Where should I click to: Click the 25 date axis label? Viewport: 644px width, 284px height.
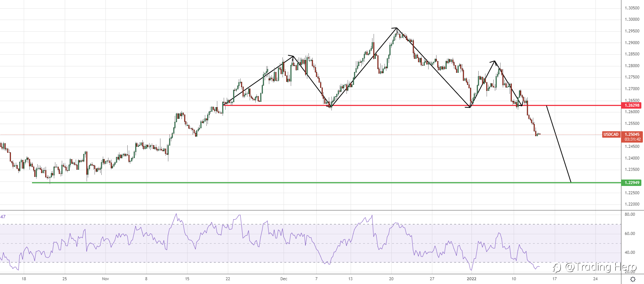pos(64,279)
